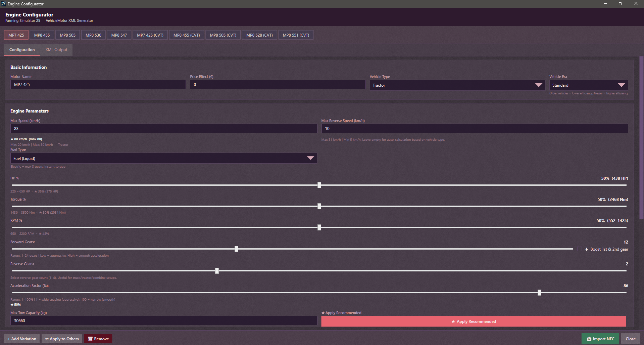
Task: Select the MP8 455 (CVT) tab
Action: [x=187, y=35]
